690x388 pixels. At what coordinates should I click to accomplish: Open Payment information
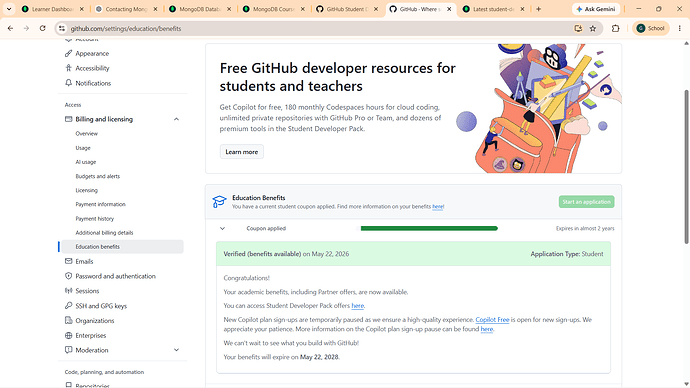pyautogui.click(x=100, y=204)
